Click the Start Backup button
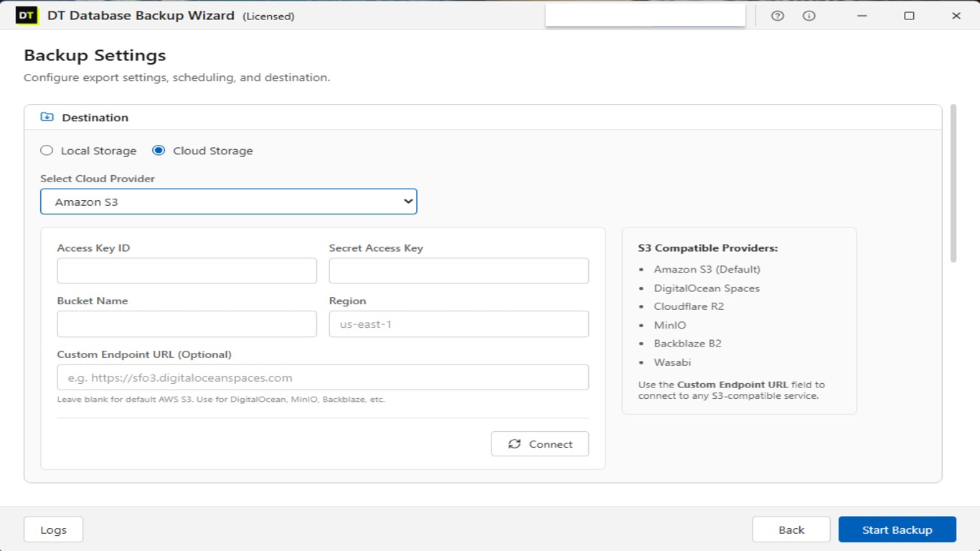The height and width of the screenshot is (551, 980). click(897, 529)
